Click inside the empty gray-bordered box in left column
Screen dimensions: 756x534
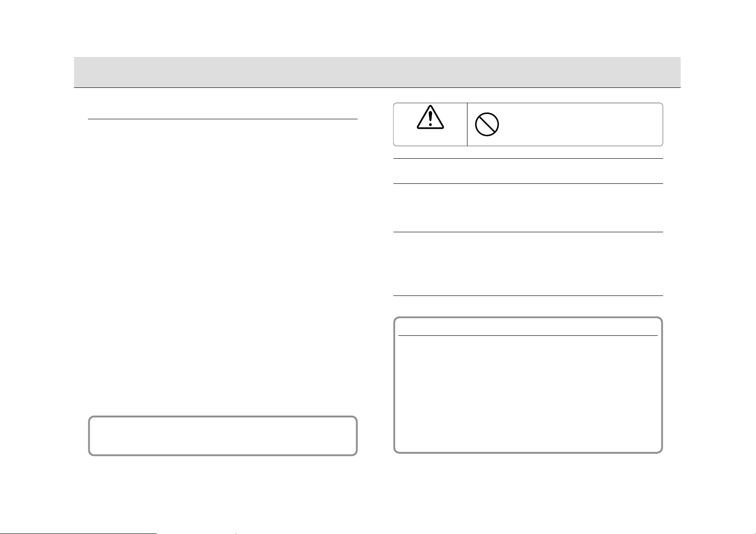[x=223, y=436]
